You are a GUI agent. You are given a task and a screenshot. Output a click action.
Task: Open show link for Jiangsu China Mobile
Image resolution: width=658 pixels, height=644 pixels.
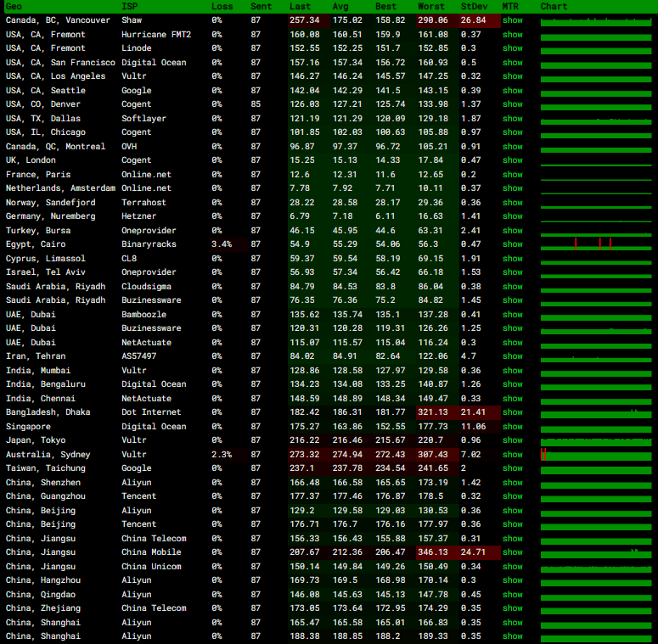[512, 552]
